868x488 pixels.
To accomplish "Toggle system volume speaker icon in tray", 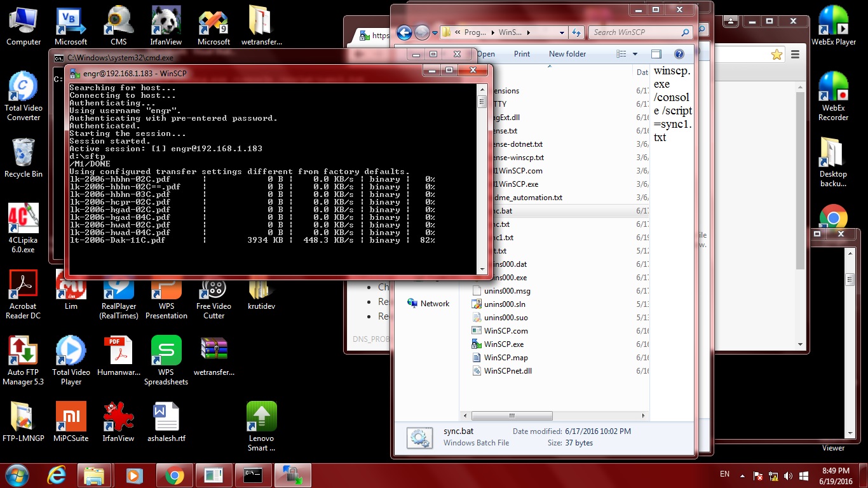I will pyautogui.click(x=788, y=475).
